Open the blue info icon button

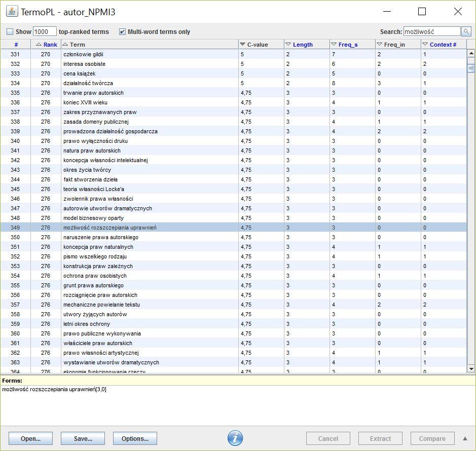coord(235,438)
